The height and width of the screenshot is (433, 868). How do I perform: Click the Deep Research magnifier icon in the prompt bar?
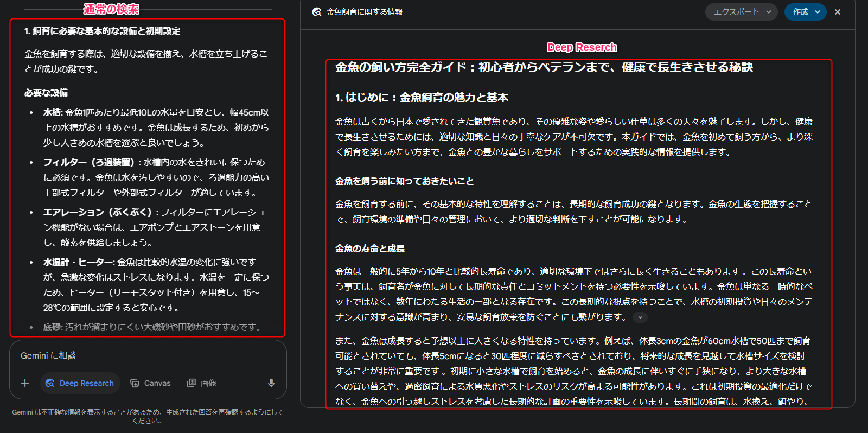50,383
